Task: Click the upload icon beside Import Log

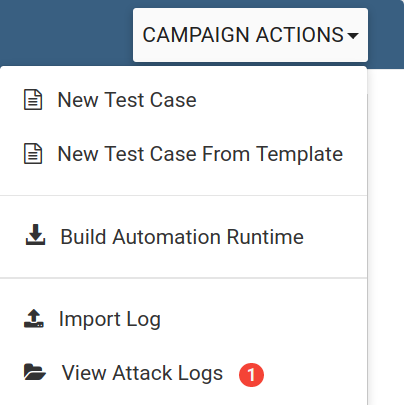Action: point(34,318)
